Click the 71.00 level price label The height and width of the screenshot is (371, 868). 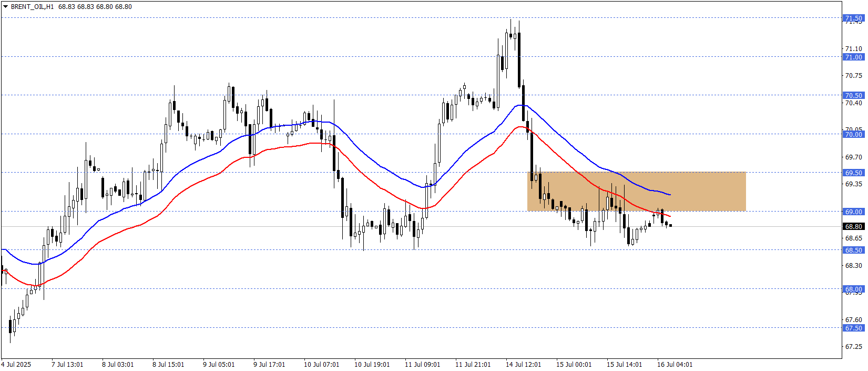tap(853, 57)
